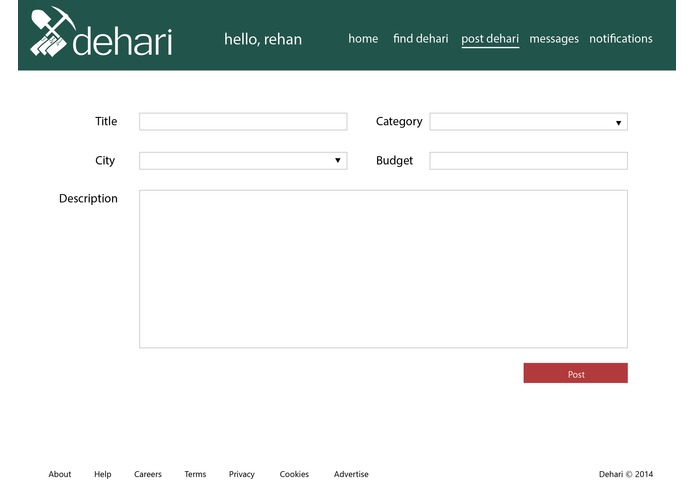This screenshot has width=695, height=494.
Task: Click the red Post button
Action: coord(575,373)
